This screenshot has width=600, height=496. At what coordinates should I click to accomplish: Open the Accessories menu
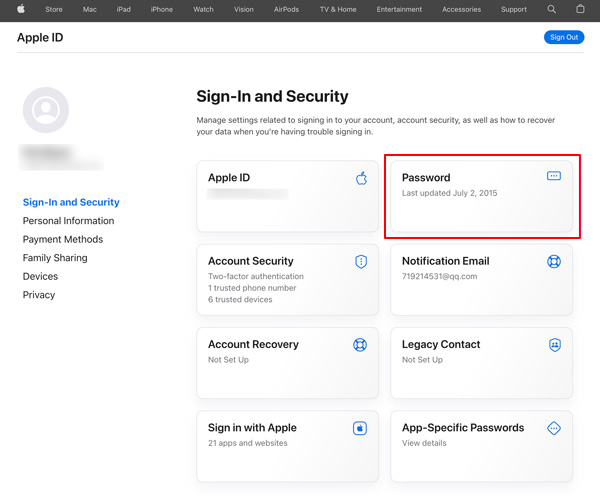click(461, 9)
